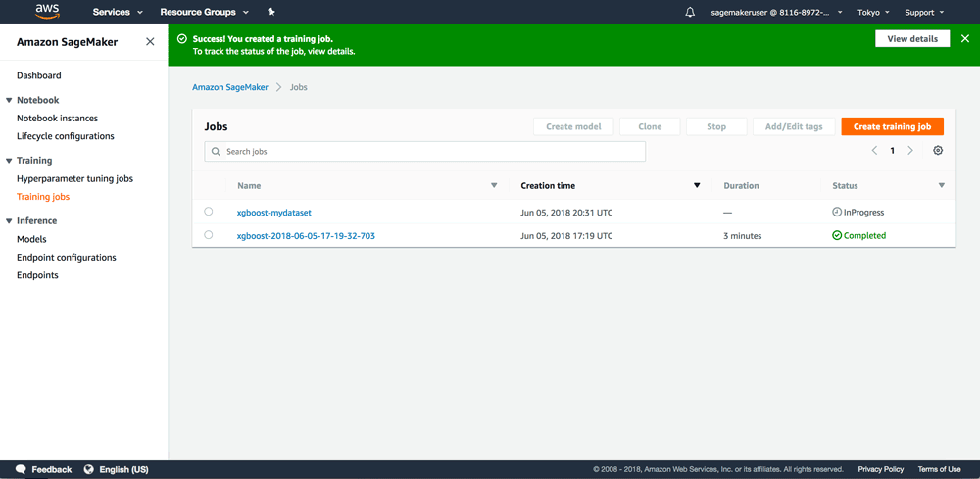The height and width of the screenshot is (479, 980).
Task: Open Lifecycle configurations
Action: tap(66, 136)
